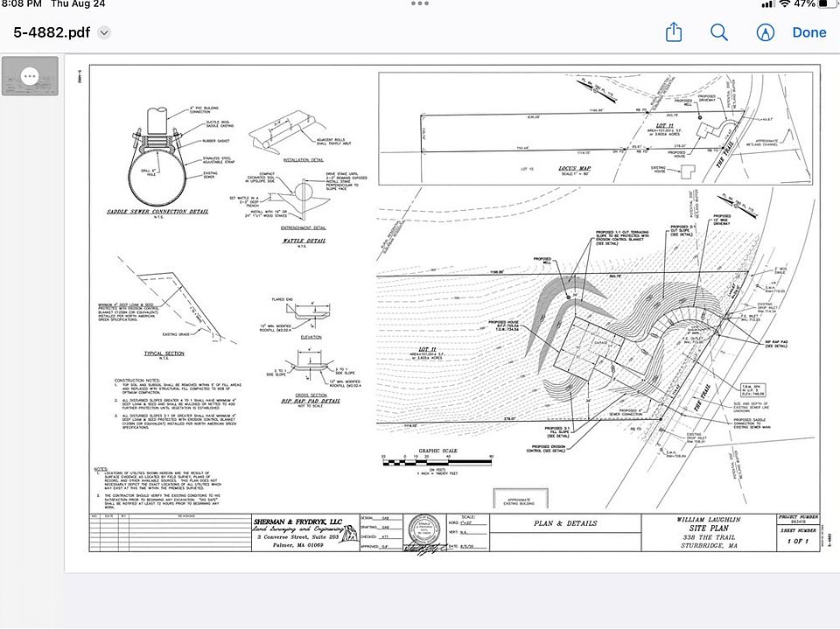Click the 5-4882.pdf file title
This screenshot has height=630, width=840.
click(52, 32)
